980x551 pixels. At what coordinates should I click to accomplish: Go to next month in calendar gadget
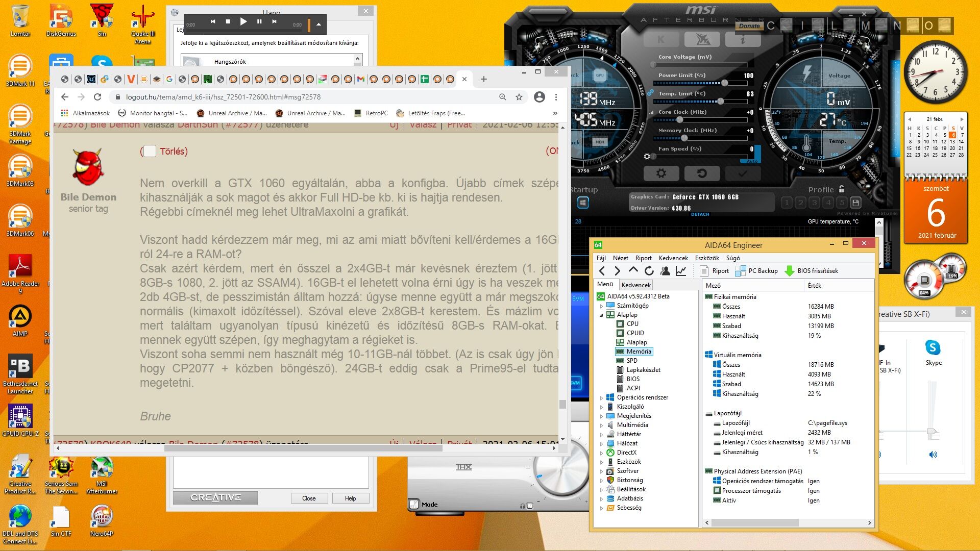(x=962, y=119)
